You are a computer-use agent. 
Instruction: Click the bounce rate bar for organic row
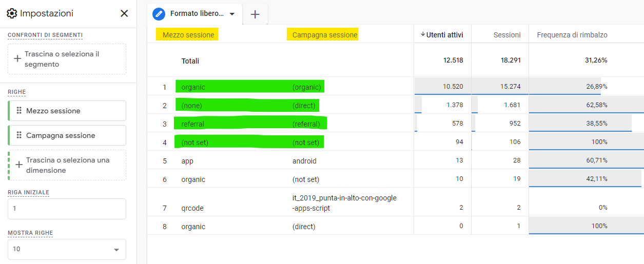coord(564,87)
